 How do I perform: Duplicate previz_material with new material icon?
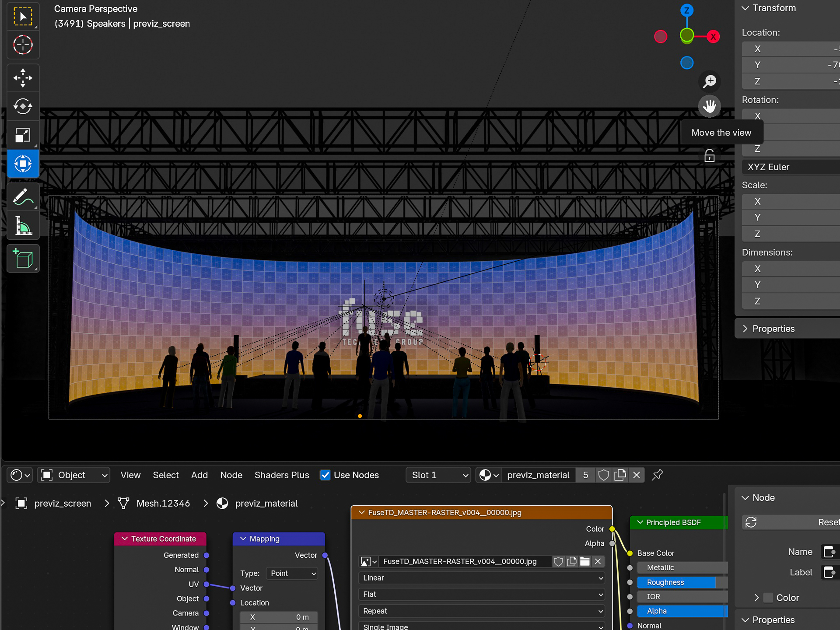pos(620,475)
